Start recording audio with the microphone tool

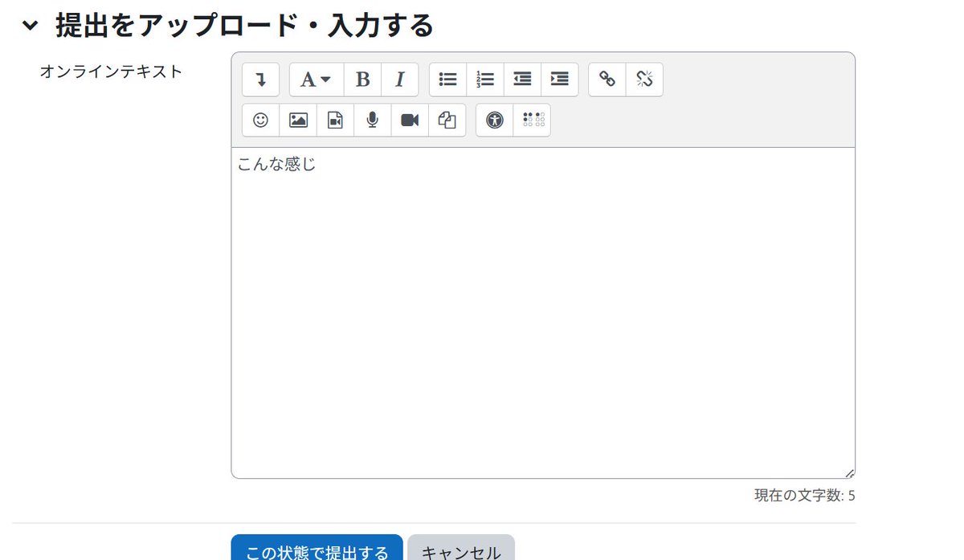click(372, 119)
